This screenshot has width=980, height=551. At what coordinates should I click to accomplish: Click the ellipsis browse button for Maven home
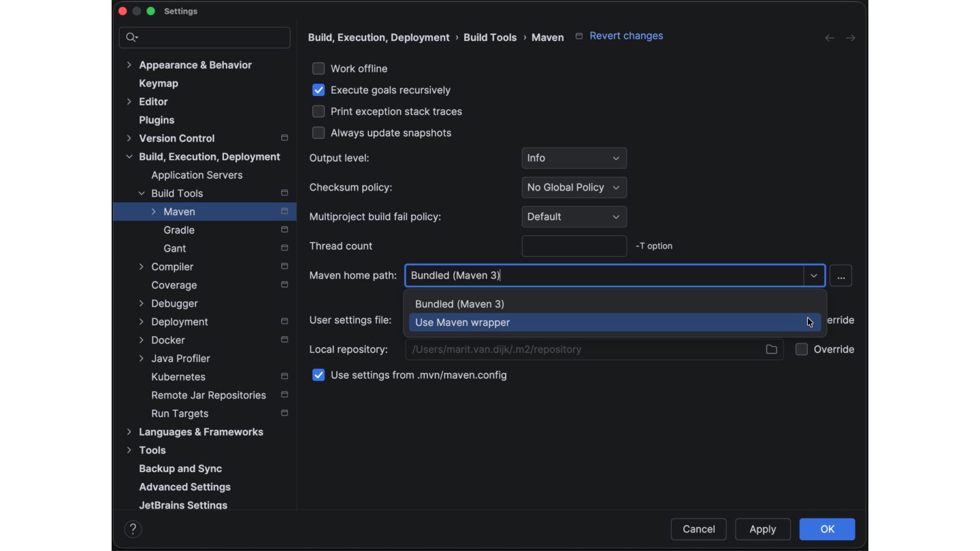(840, 276)
